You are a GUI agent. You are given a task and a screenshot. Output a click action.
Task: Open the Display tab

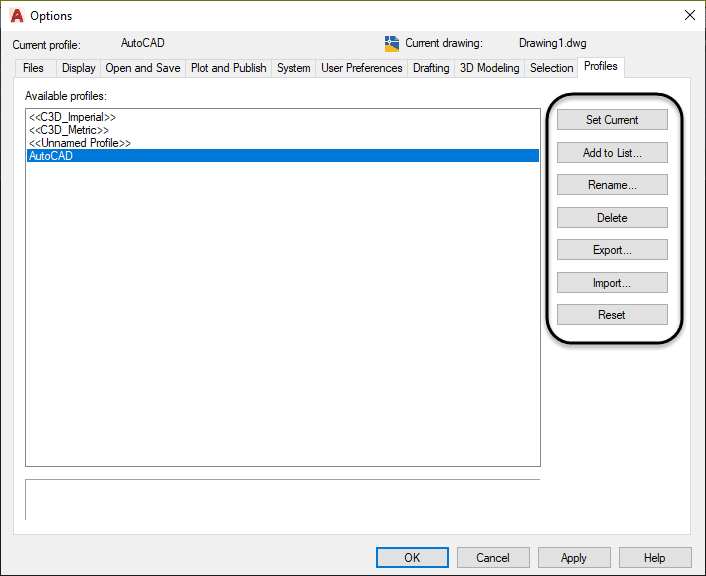coord(78,68)
